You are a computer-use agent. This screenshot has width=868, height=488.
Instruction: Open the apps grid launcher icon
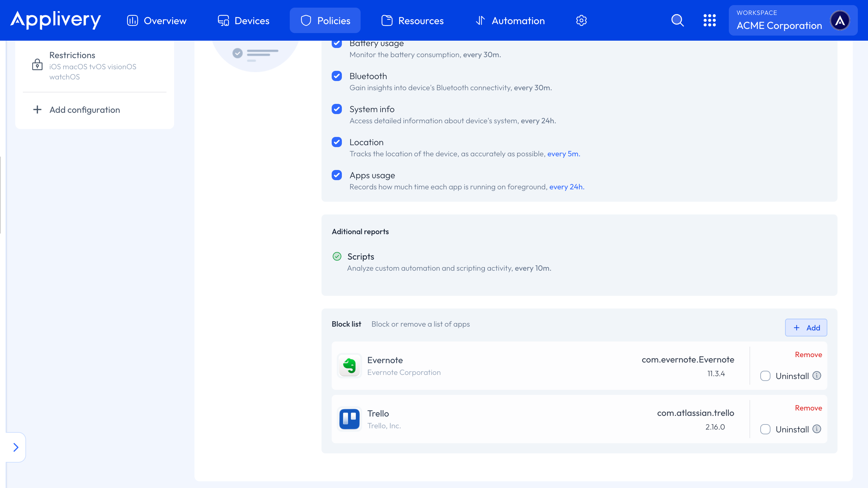[x=709, y=21]
